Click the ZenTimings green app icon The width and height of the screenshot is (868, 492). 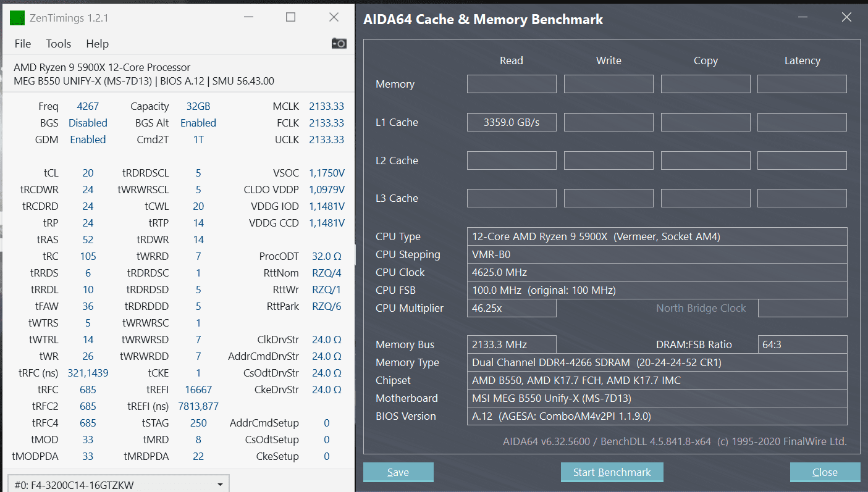point(17,18)
